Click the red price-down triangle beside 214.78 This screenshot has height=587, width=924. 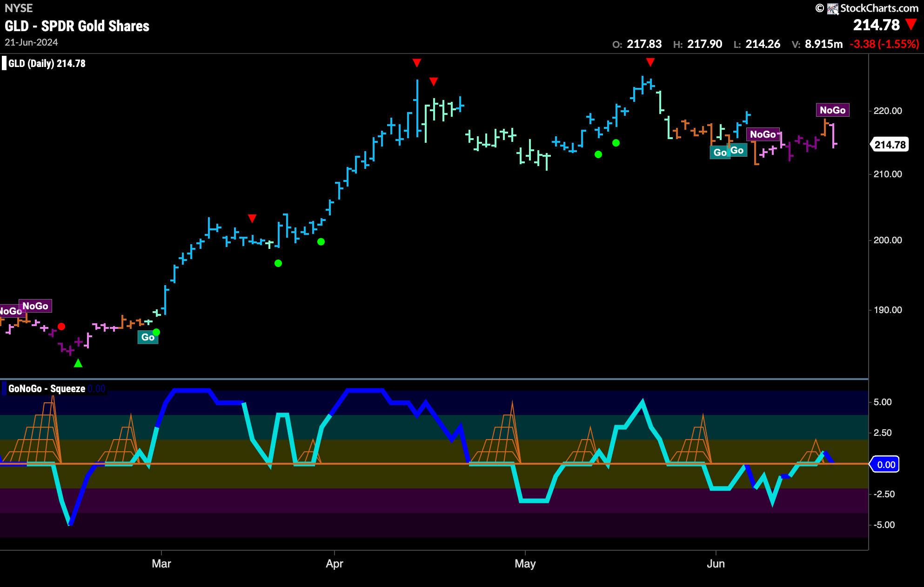coord(911,24)
